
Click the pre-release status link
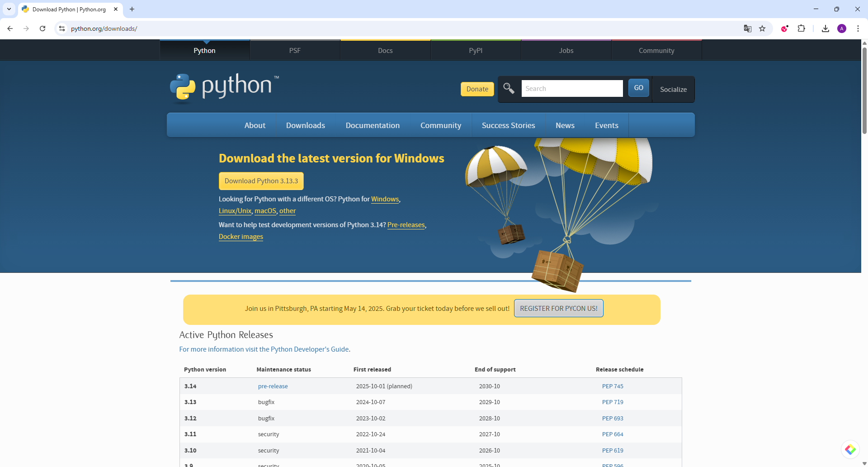coord(273,386)
